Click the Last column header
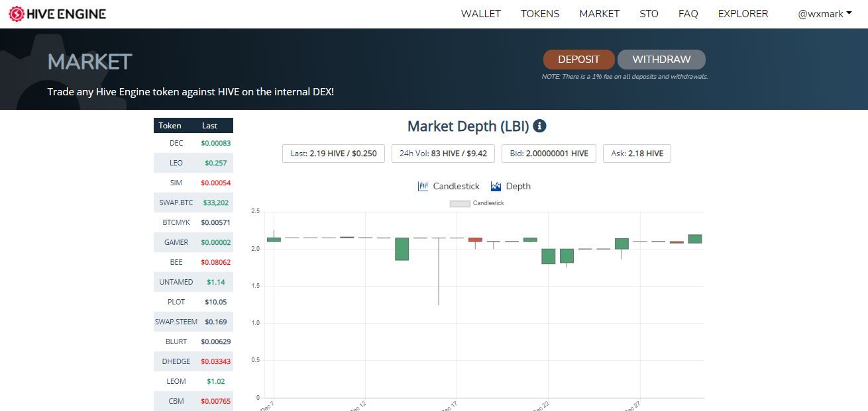The width and height of the screenshot is (868, 411). pos(209,126)
